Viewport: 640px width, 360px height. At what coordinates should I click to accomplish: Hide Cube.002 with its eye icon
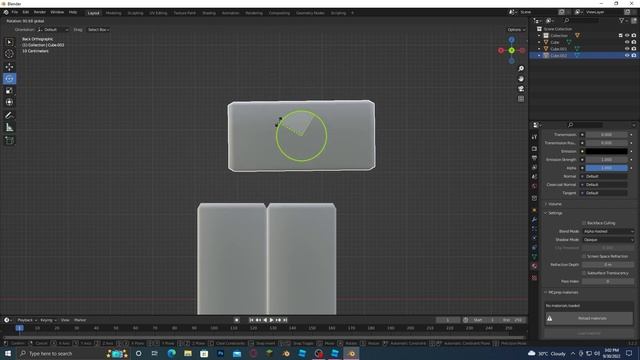coord(627,55)
